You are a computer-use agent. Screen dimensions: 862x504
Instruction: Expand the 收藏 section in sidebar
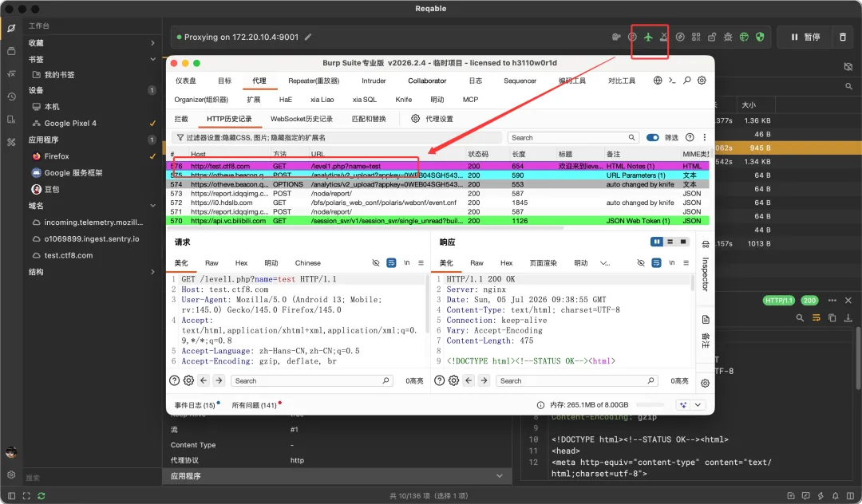coord(152,43)
